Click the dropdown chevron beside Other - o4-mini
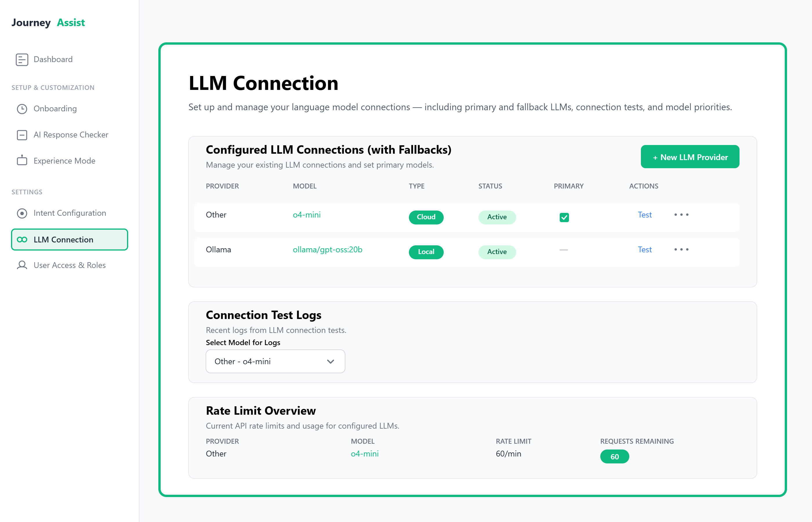 tap(330, 362)
